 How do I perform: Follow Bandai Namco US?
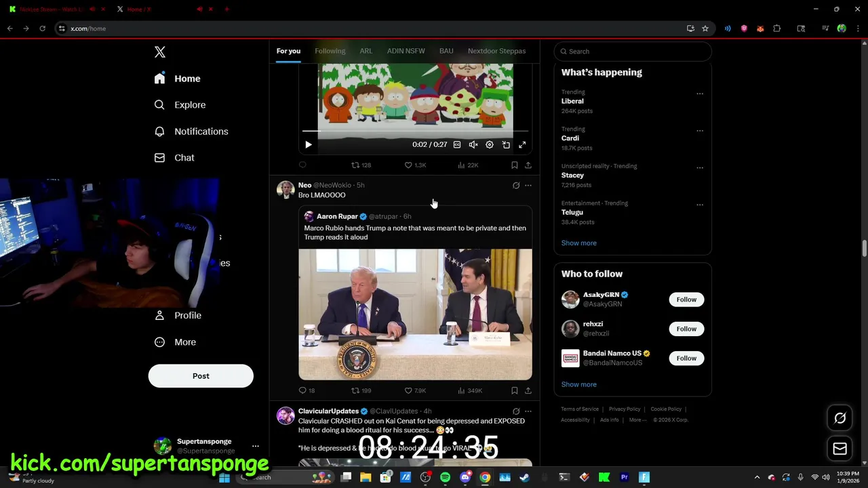click(686, 358)
